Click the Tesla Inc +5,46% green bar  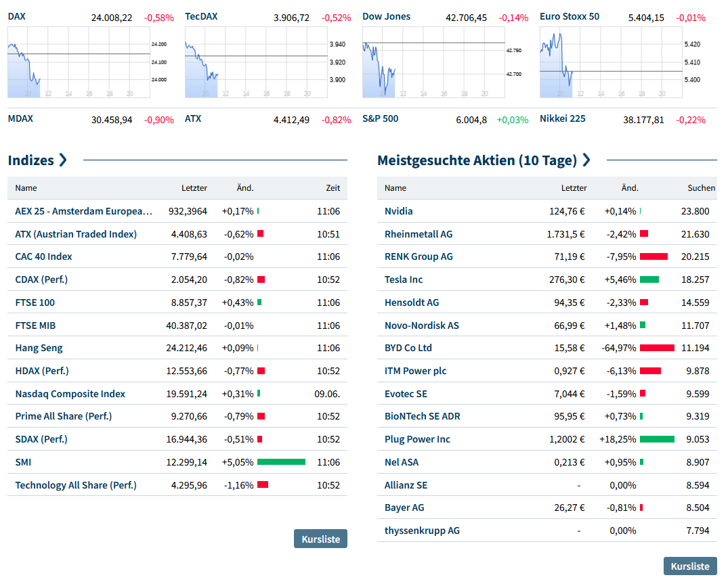(649, 279)
